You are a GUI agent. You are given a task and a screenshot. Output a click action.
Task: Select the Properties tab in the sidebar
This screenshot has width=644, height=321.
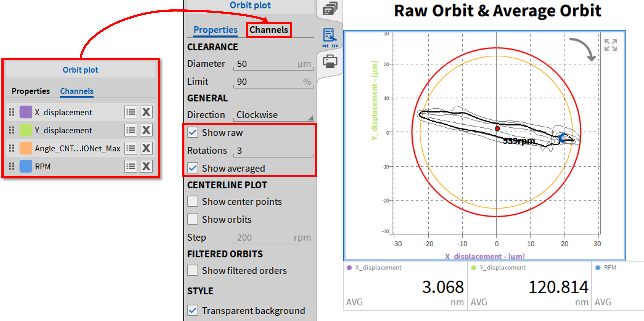click(215, 30)
